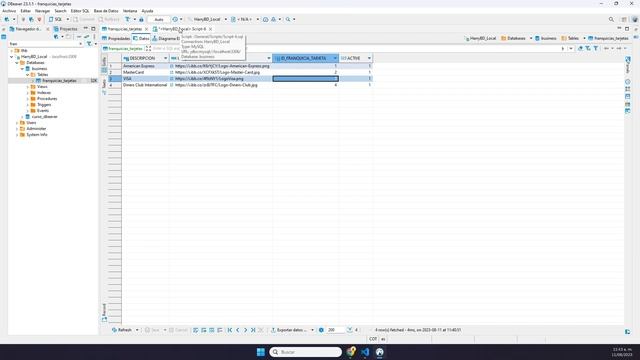Viewport: 640px width, 360px height.
Task: Select the Events folder
Action: [40, 111]
